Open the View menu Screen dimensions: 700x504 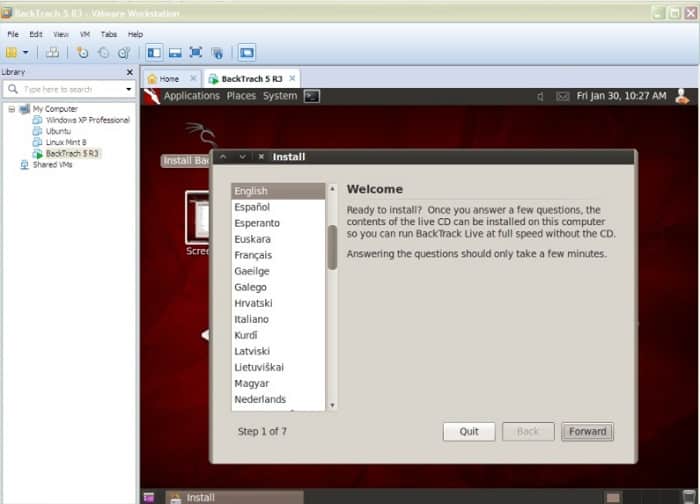click(61, 34)
